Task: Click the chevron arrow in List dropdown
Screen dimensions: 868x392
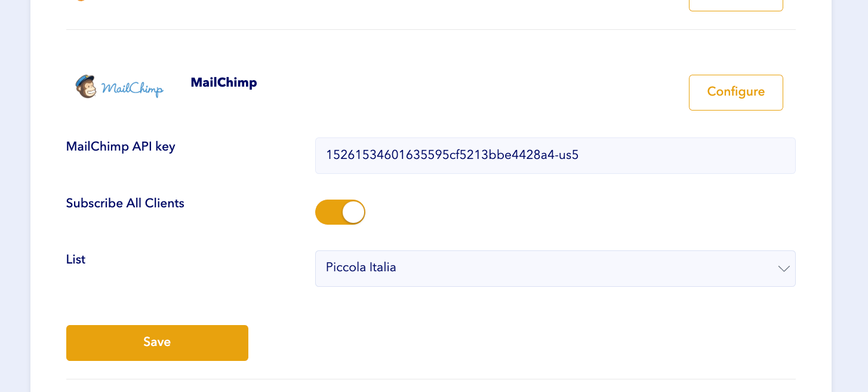Action: click(x=784, y=269)
